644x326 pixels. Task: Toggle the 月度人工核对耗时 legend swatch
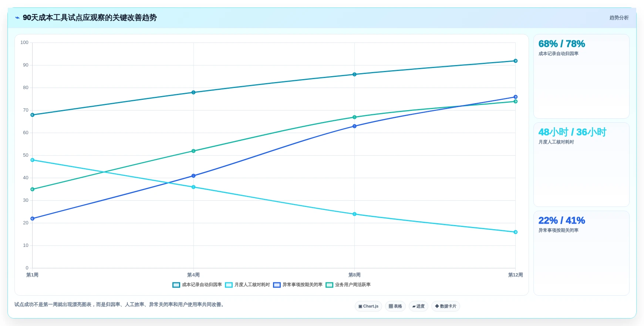[x=229, y=285]
